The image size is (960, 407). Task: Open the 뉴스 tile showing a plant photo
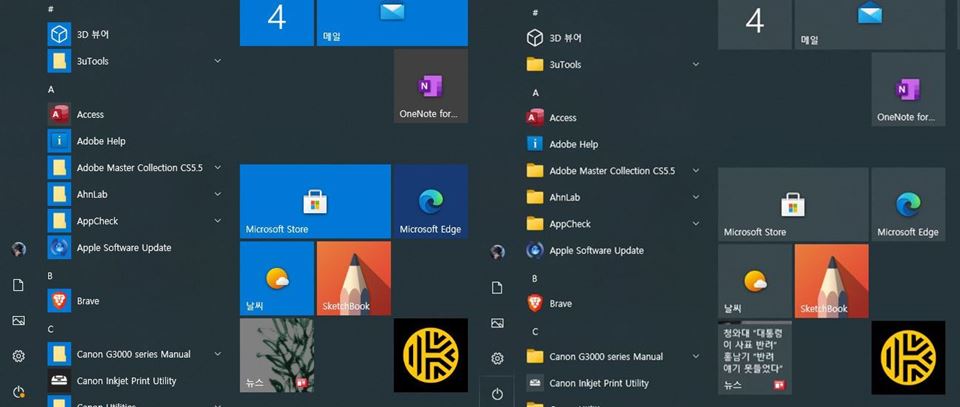coord(277,355)
